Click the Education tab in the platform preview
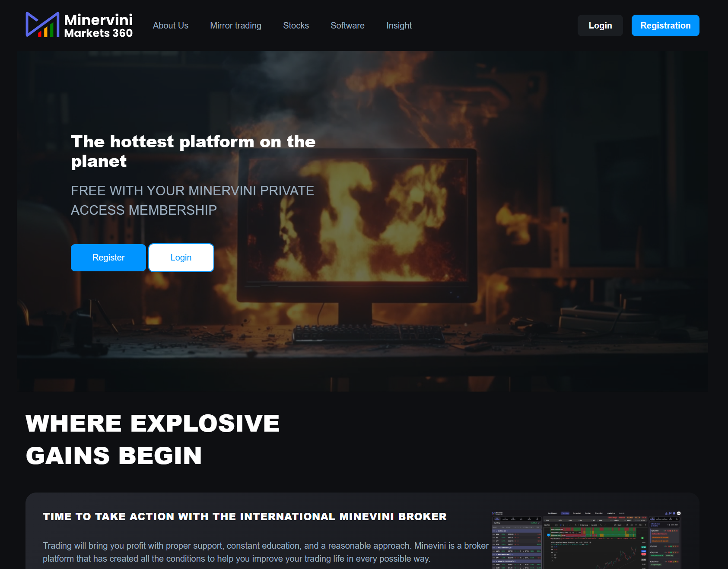 tap(599, 513)
